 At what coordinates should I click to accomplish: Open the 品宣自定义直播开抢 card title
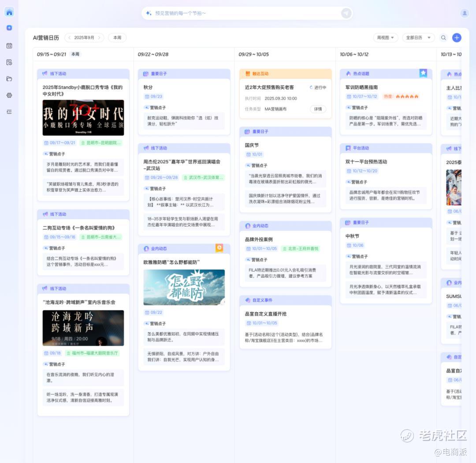click(x=266, y=314)
